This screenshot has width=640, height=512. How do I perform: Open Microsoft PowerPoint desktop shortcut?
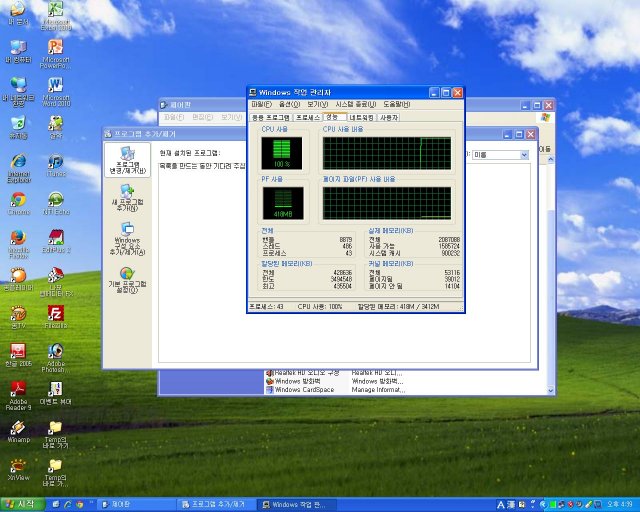click(56, 53)
